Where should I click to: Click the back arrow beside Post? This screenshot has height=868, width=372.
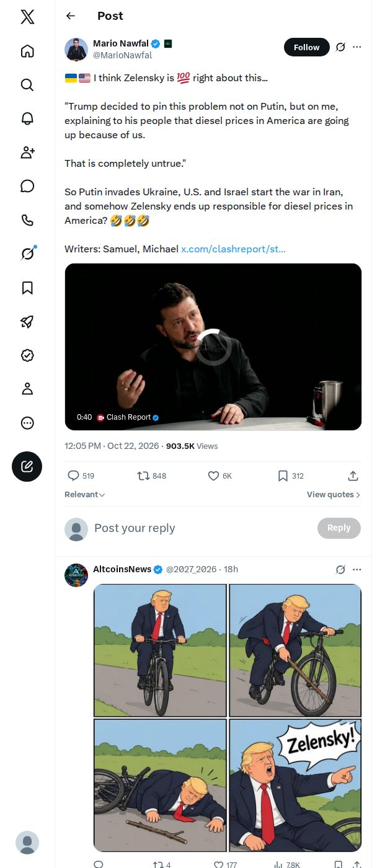[71, 16]
